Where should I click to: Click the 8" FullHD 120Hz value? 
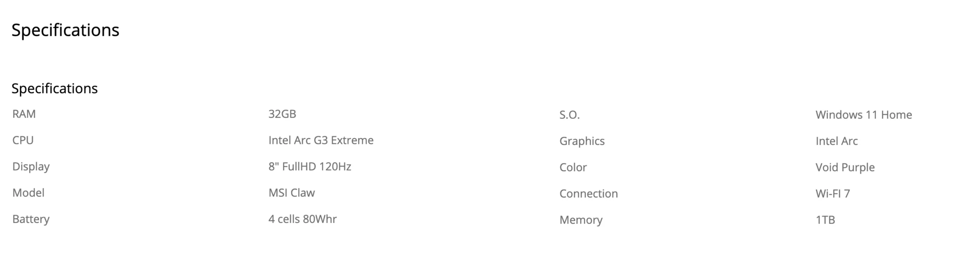point(310,166)
